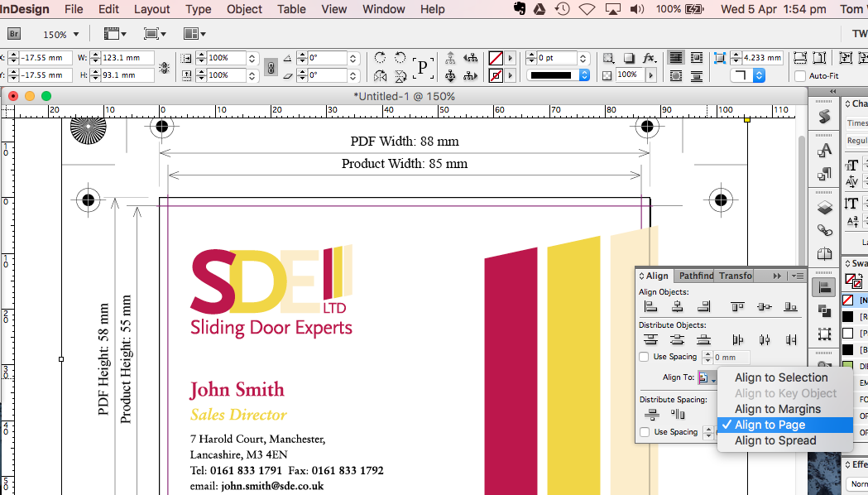This screenshot has width=868, height=495.
Task: Open the fx effects button
Action: tap(649, 58)
